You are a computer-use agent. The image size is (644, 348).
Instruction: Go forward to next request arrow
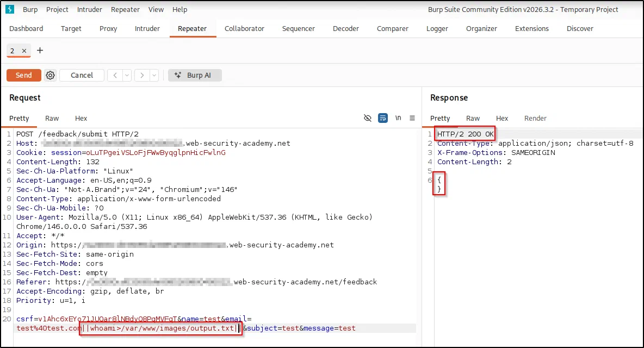tap(142, 75)
